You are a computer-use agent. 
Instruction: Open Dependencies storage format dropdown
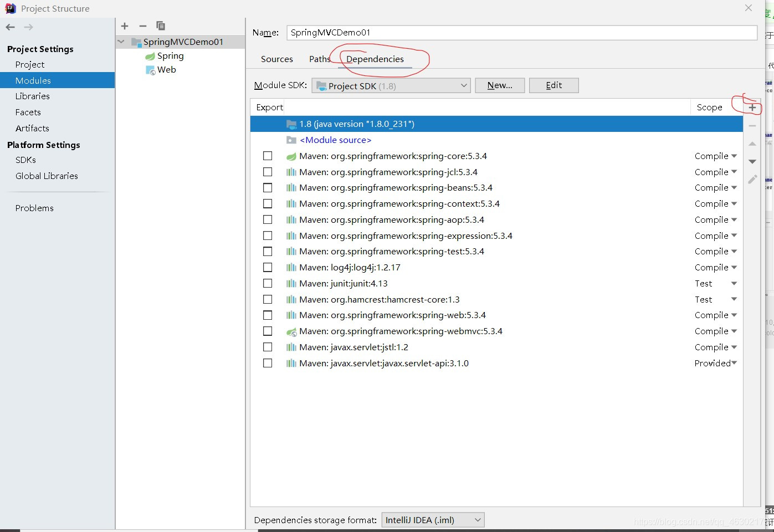(433, 520)
